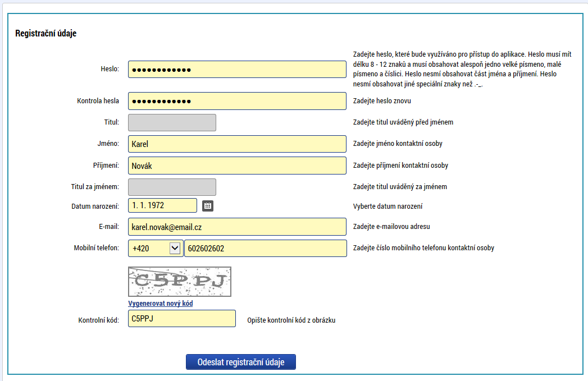Screen dimensions: 588x381
Task: Click the captcha image C5PPJ
Action: 180,282
